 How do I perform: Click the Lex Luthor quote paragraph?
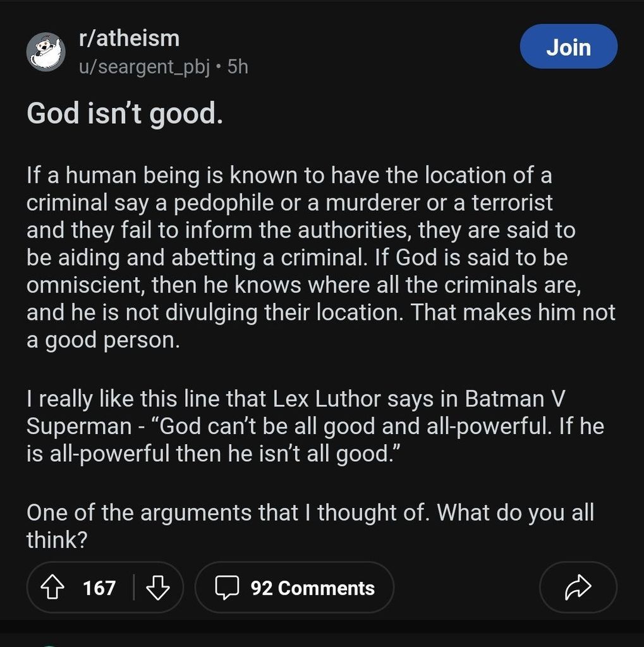[315, 426]
